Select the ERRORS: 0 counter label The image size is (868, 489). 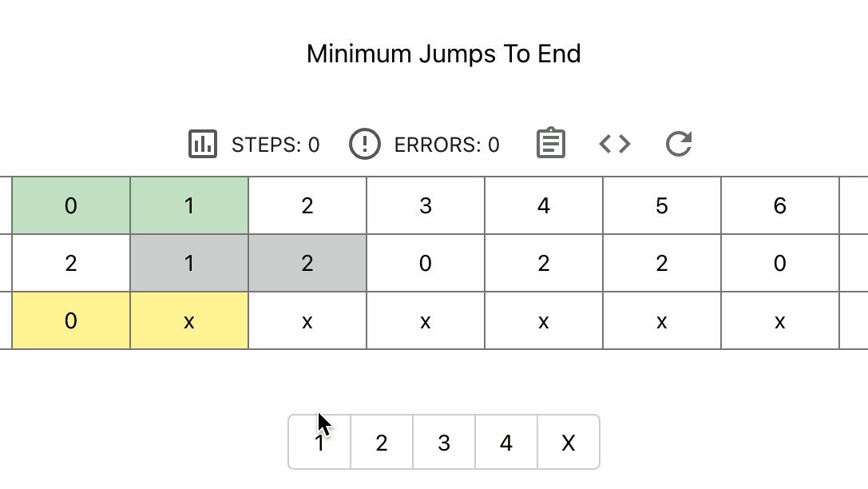point(447,145)
